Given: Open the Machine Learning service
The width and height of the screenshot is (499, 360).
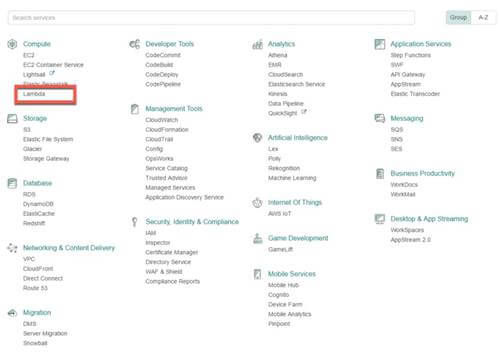Looking at the screenshot, I should point(292,178).
